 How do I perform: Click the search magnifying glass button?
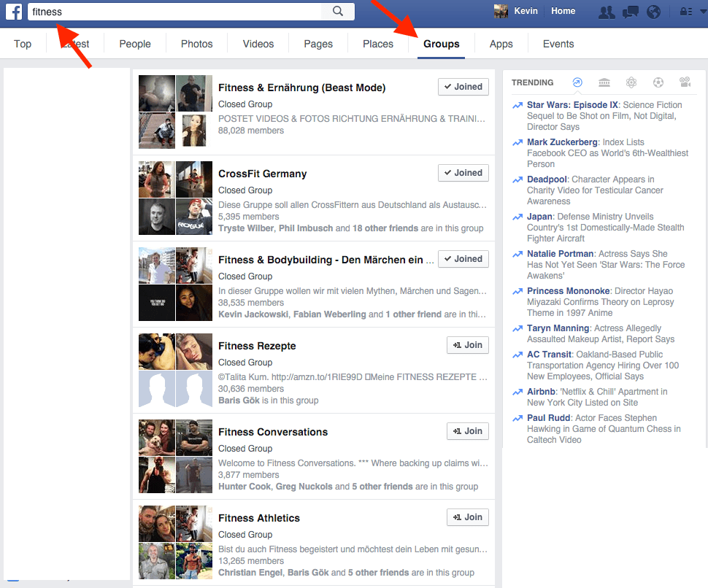(x=338, y=12)
